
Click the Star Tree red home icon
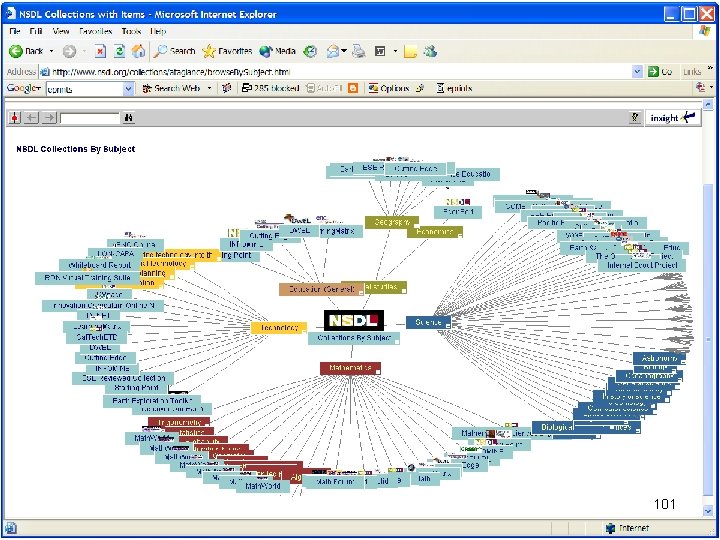[x=15, y=118]
